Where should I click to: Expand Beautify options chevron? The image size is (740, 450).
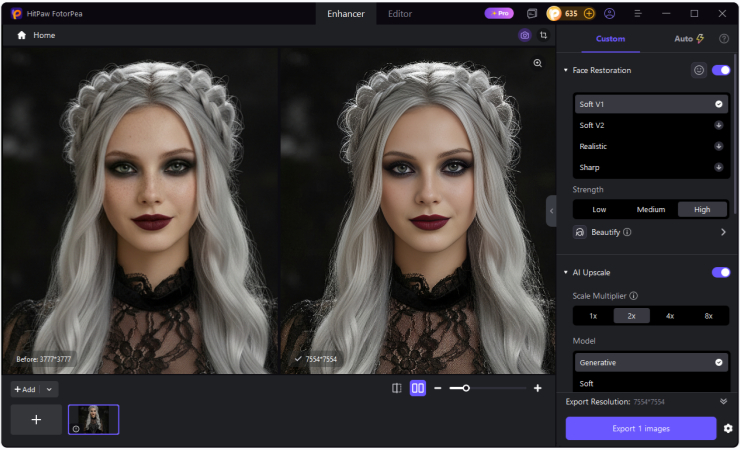[x=723, y=232]
